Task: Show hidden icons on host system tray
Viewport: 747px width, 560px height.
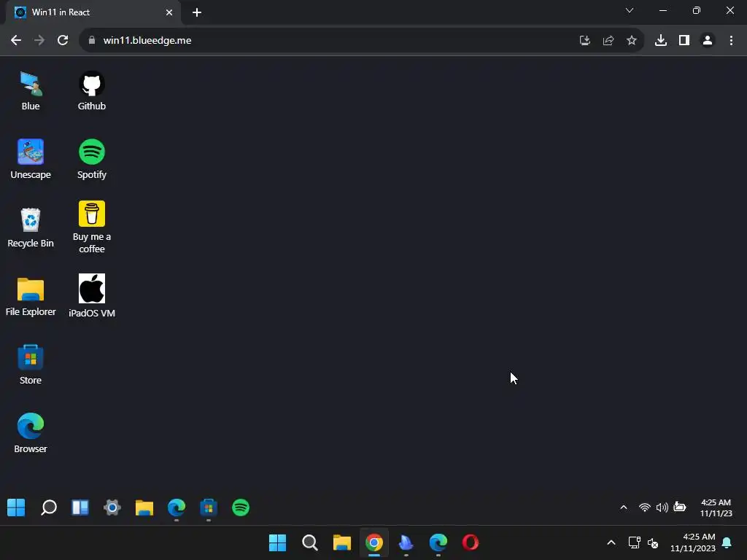Action: click(x=611, y=542)
